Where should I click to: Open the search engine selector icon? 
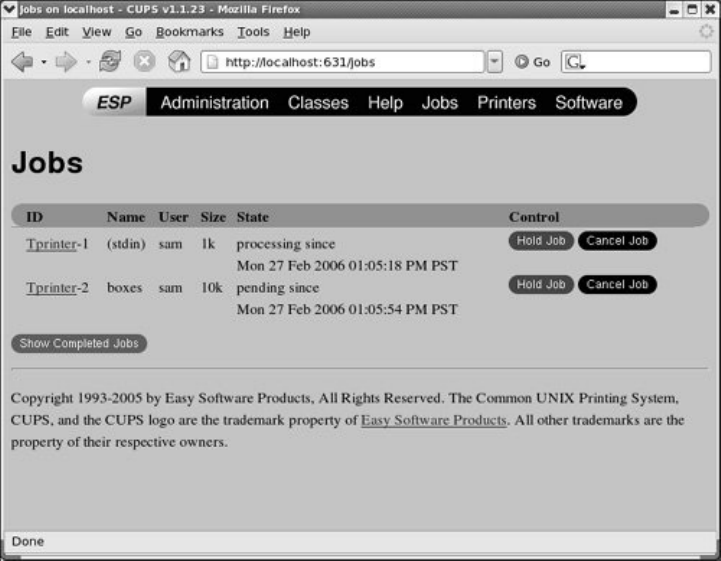point(575,62)
